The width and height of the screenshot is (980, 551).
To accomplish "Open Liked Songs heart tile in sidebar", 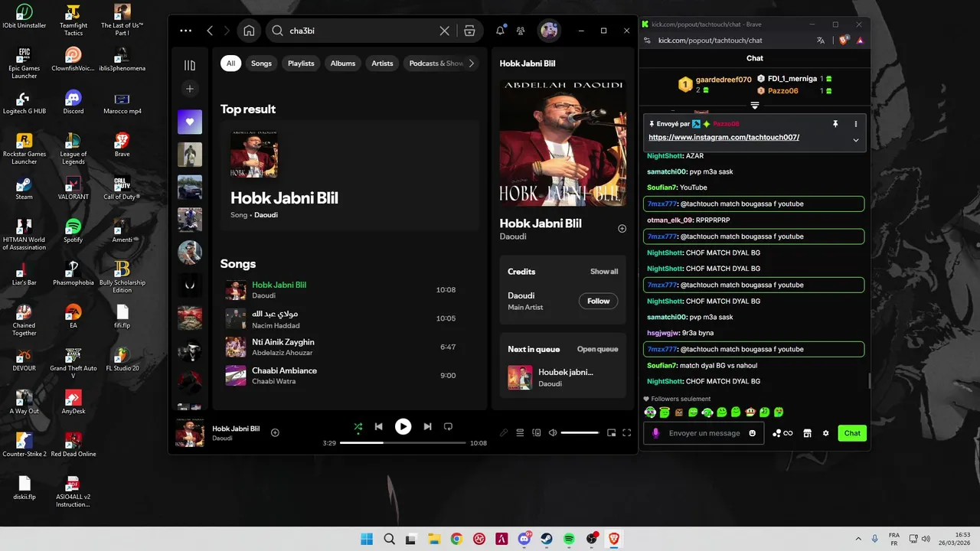I will [x=190, y=122].
